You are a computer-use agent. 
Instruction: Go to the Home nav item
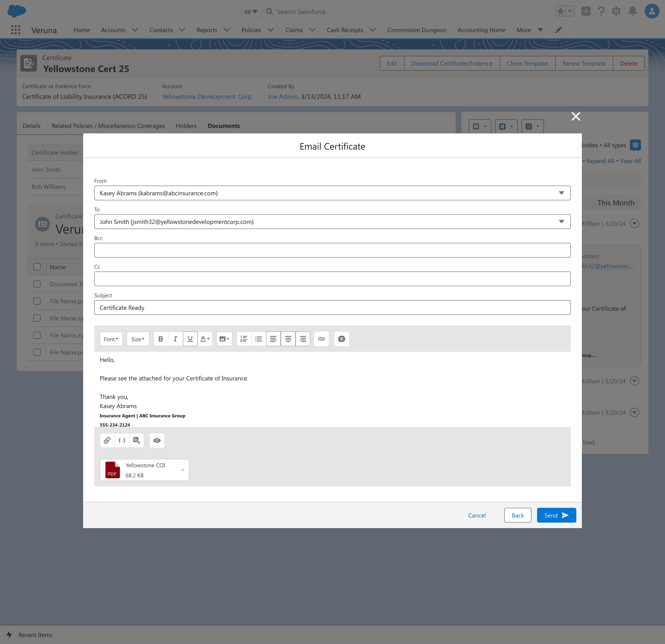coord(82,30)
